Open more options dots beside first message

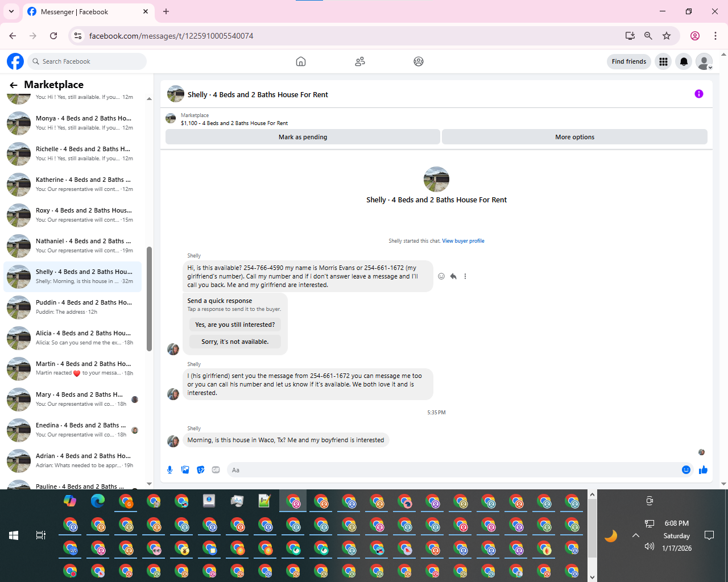[465, 276]
